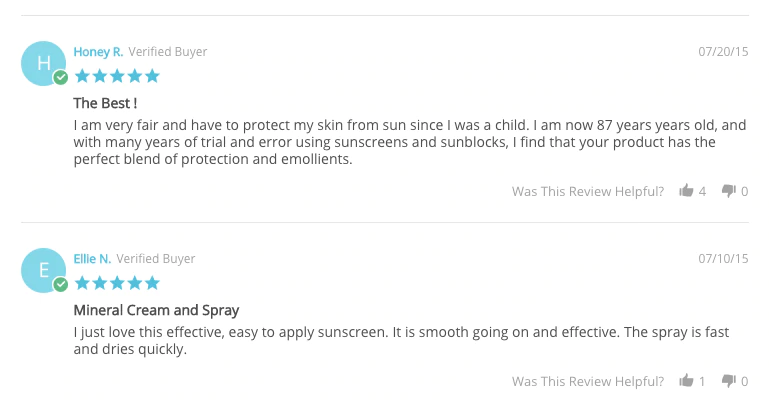Click thumbs up on Ellie N.'s review
Image resolution: width=769 pixels, height=408 pixels.
686,381
